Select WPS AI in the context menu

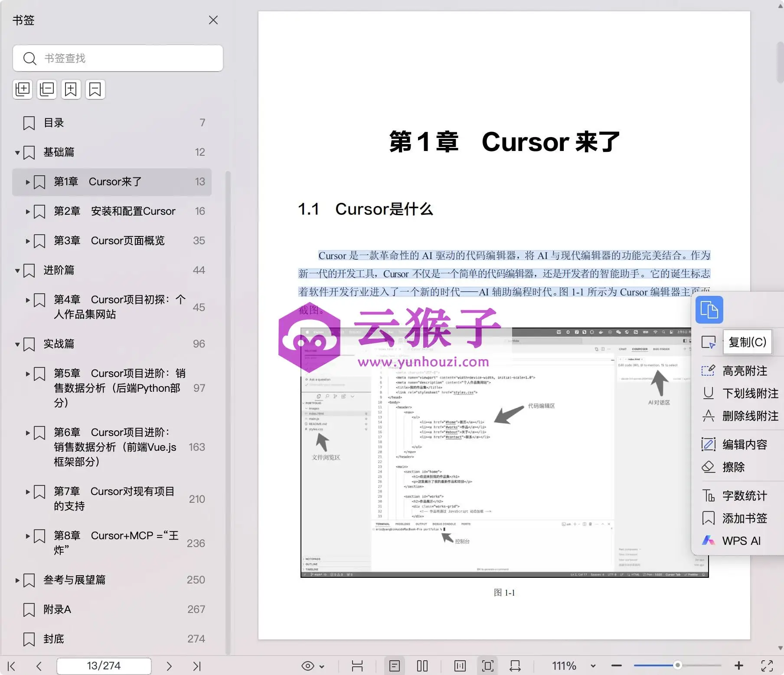coord(740,541)
